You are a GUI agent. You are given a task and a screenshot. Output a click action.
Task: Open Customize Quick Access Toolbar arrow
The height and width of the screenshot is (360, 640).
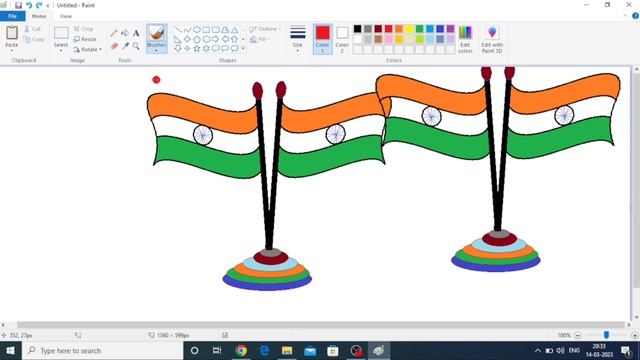(x=48, y=6)
